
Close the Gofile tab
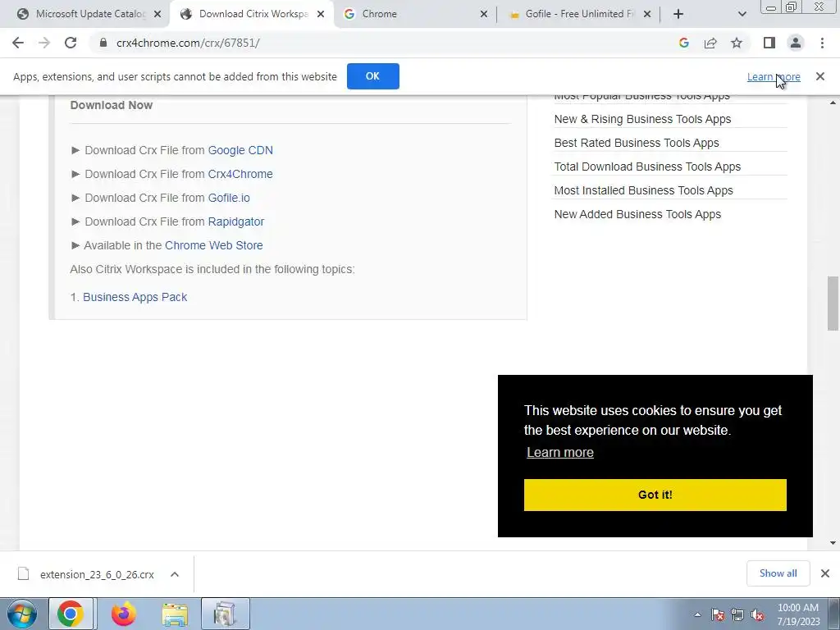click(x=647, y=14)
